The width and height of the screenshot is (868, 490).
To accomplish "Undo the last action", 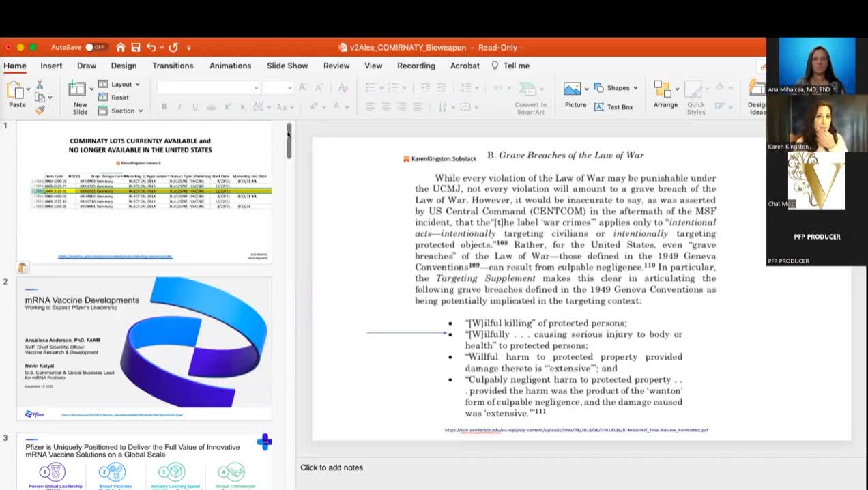I will point(151,47).
